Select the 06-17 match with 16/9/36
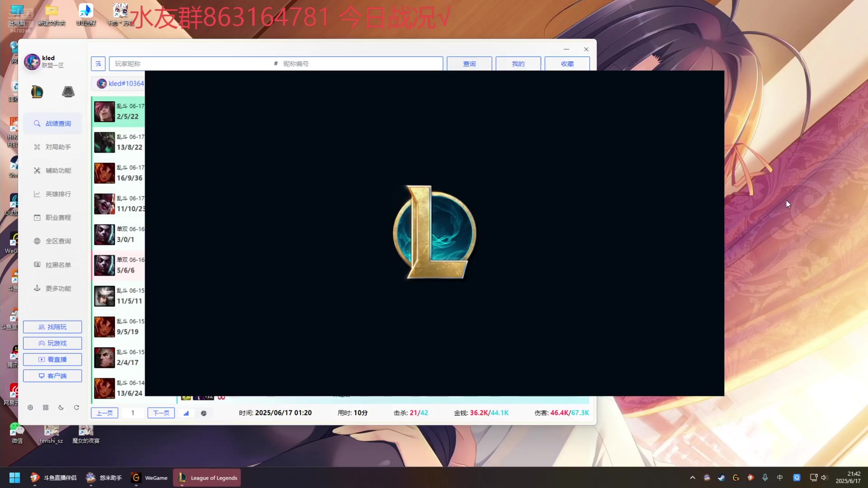The width and height of the screenshot is (868, 488). coord(118,173)
